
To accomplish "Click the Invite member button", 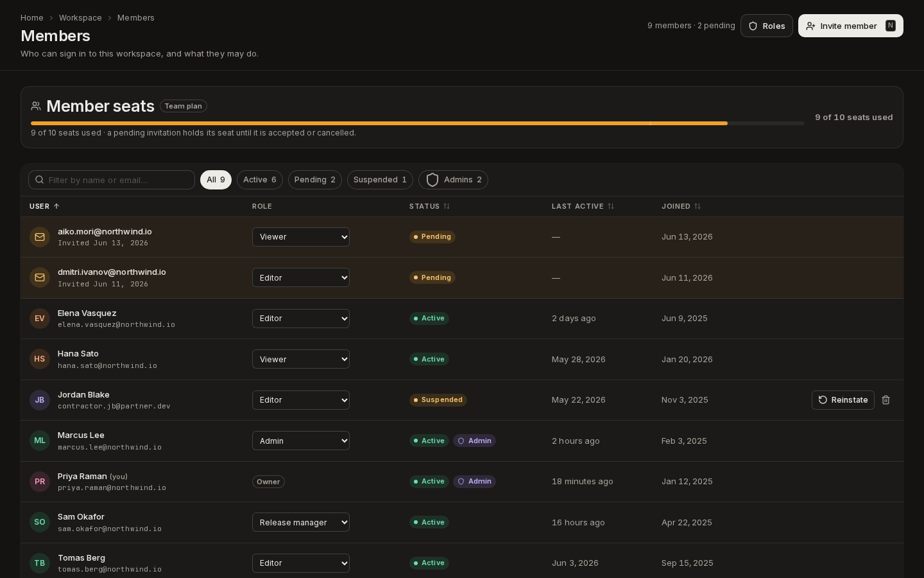I will [851, 26].
